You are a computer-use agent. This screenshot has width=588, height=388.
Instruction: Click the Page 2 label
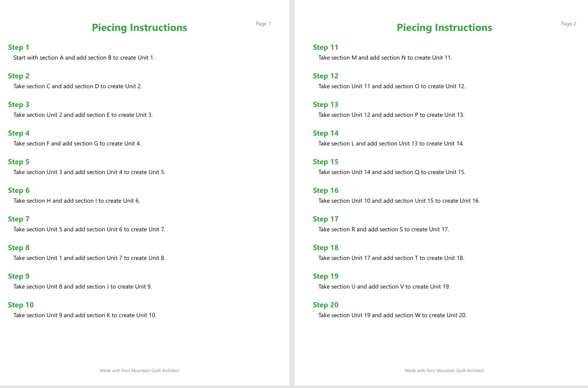coord(568,24)
